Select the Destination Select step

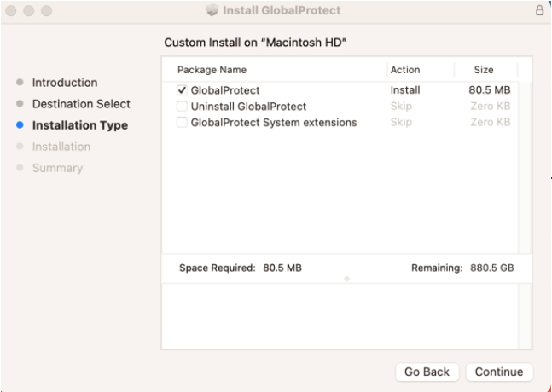click(81, 104)
